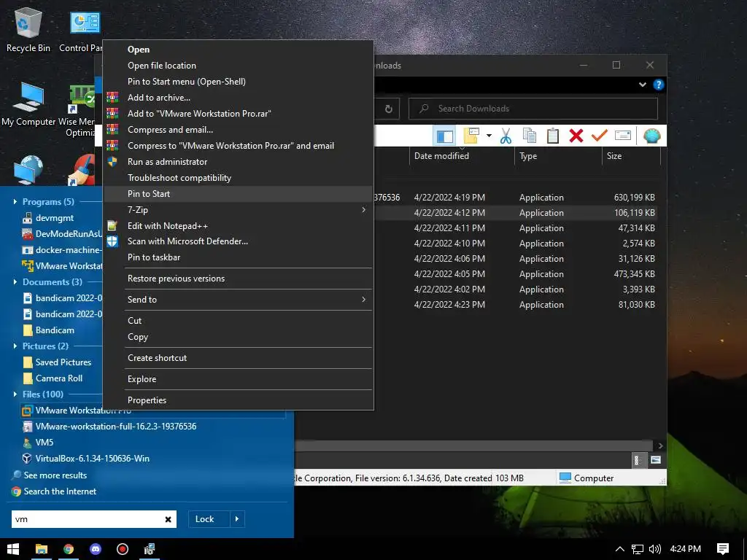This screenshot has height=560, width=747.
Task: Choose Scan with Microsoft Defender
Action: pyautogui.click(x=238, y=241)
